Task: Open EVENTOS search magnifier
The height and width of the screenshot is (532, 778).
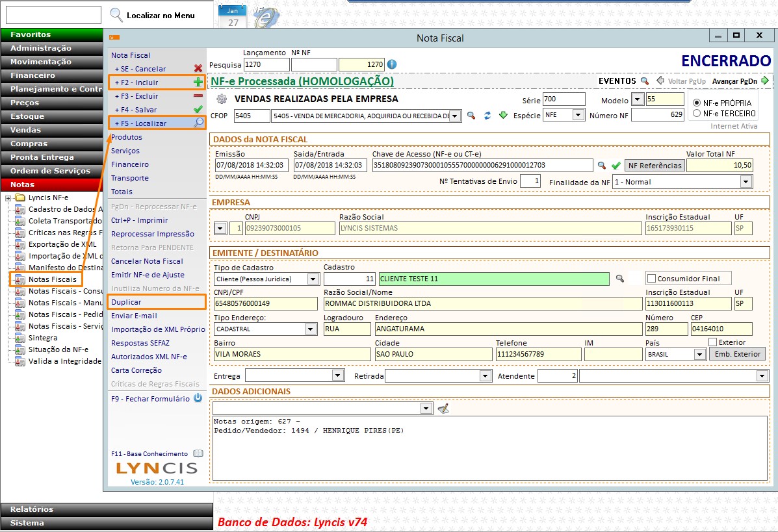Action: [x=645, y=81]
